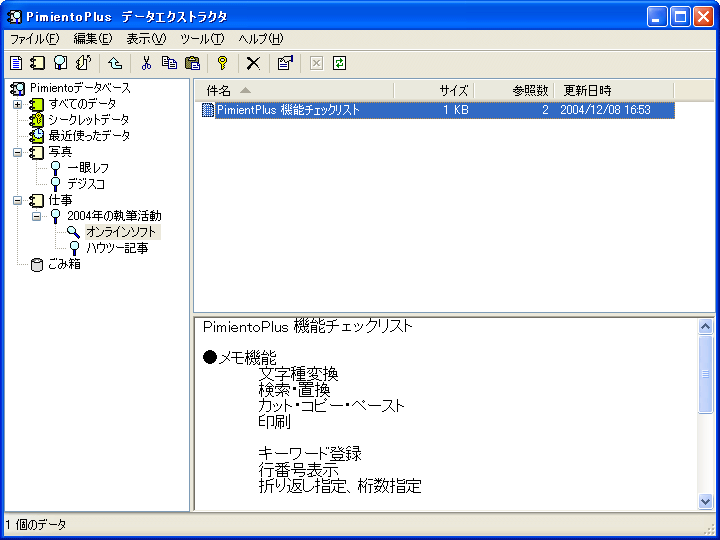Refresh view with green arrows icon
This screenshot has width=720, height=540.
[339, 63]
